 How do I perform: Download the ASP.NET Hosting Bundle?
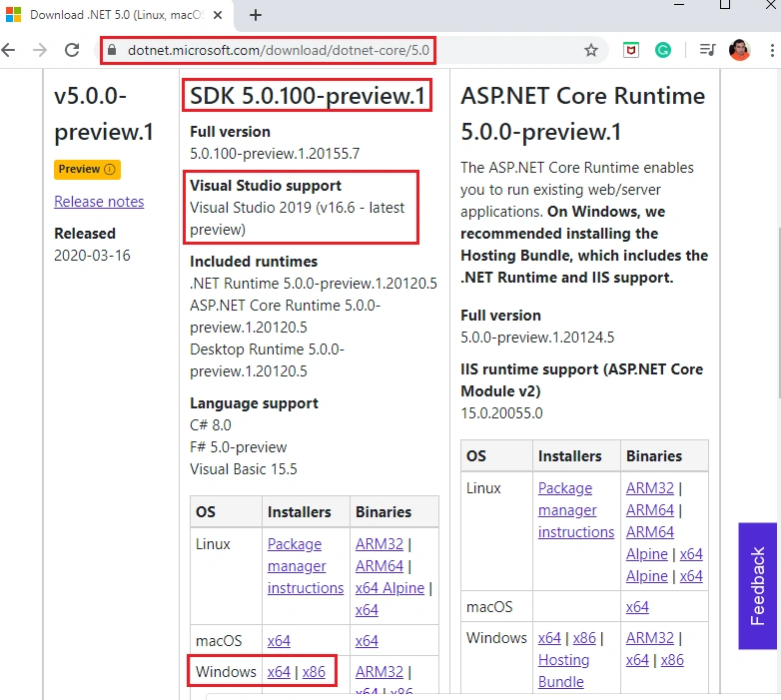pyautogui.click(x=564, y=671)
